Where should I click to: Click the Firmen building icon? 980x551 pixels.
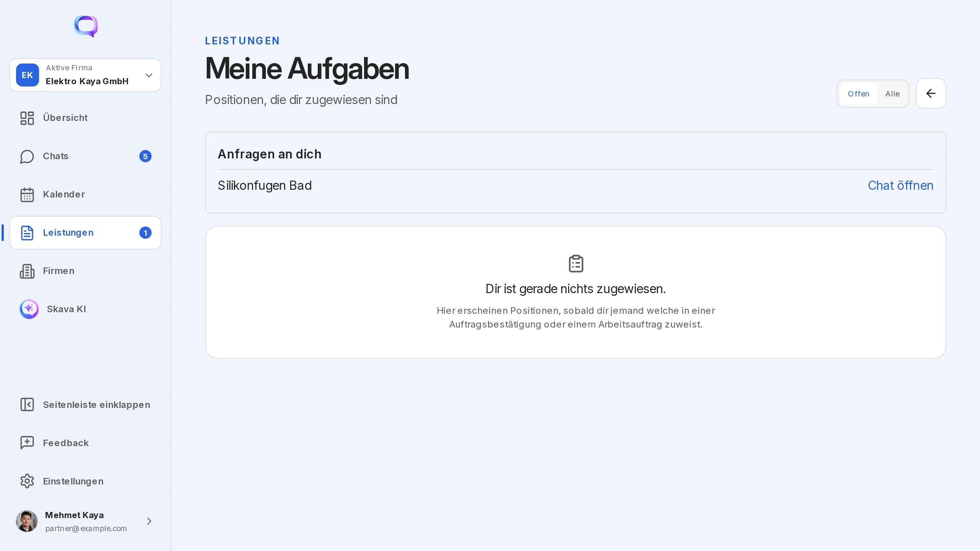pyautogui.click(x=27, y=271)
